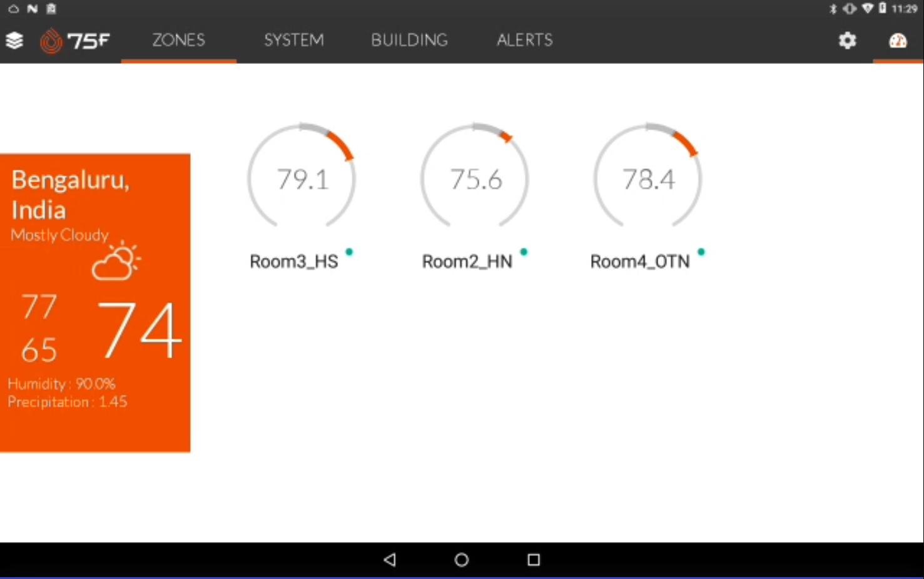Screen dimensions: 924x579
Task: Click Room2_HN green status dot
Action: pyautogui.click(x=524, y=252)
